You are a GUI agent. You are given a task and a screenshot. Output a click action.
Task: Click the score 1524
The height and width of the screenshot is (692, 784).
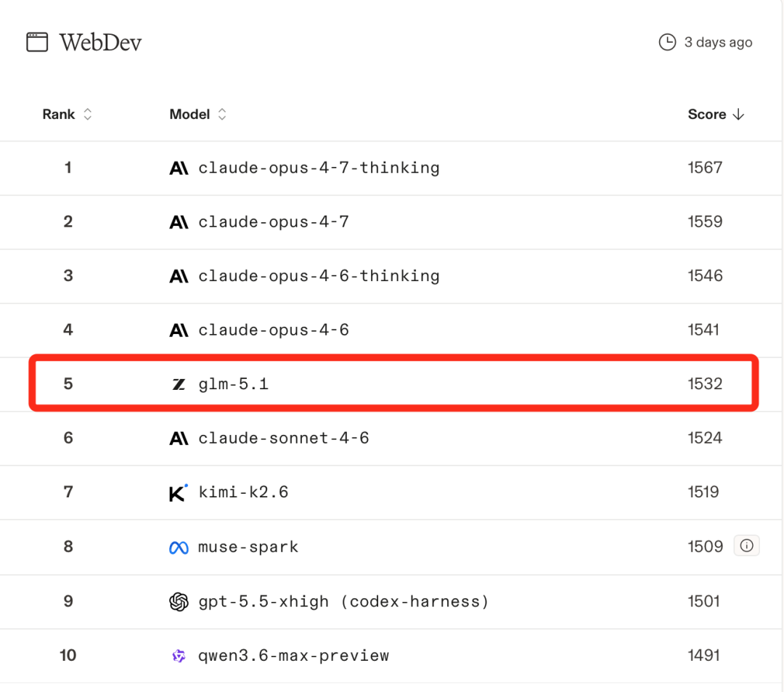pyautogui.click(x=705, y=438)
